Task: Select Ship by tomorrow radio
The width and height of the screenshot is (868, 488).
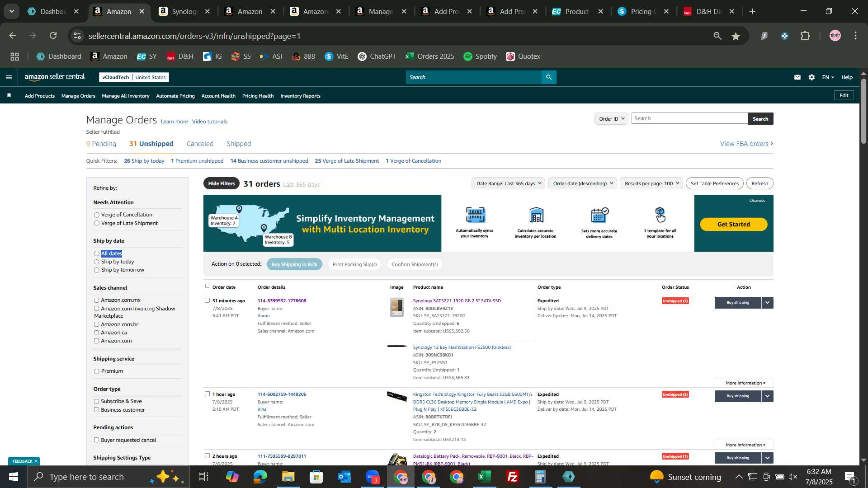Action: coord(96,270)
